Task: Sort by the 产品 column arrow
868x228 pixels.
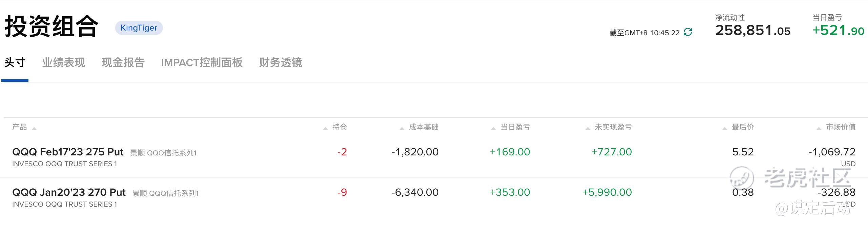Action: [34, 128]
